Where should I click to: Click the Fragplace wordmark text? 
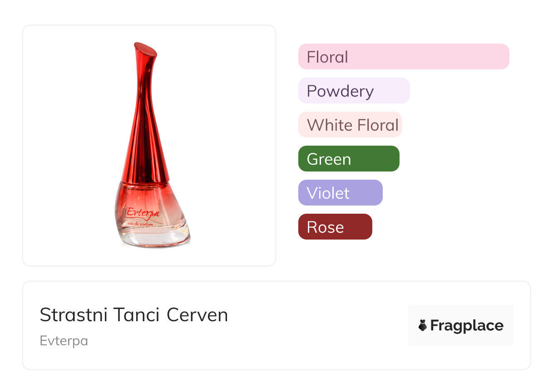[467, 325]
